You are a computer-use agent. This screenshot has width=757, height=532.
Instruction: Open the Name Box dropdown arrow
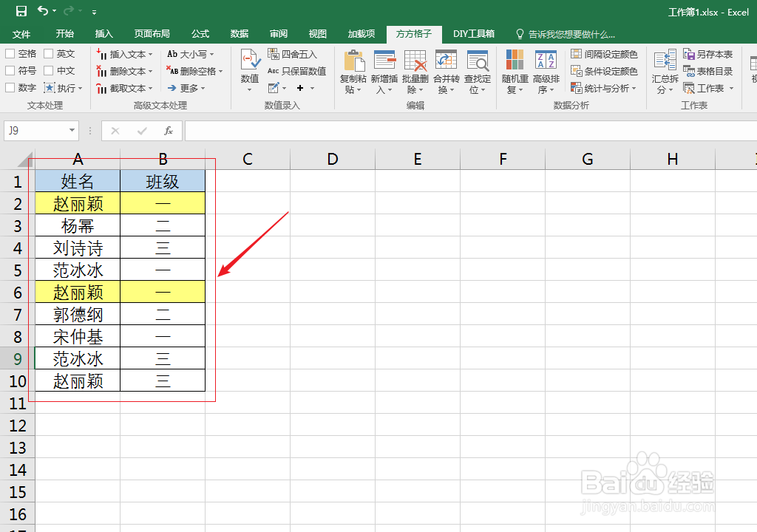point(72,130)
